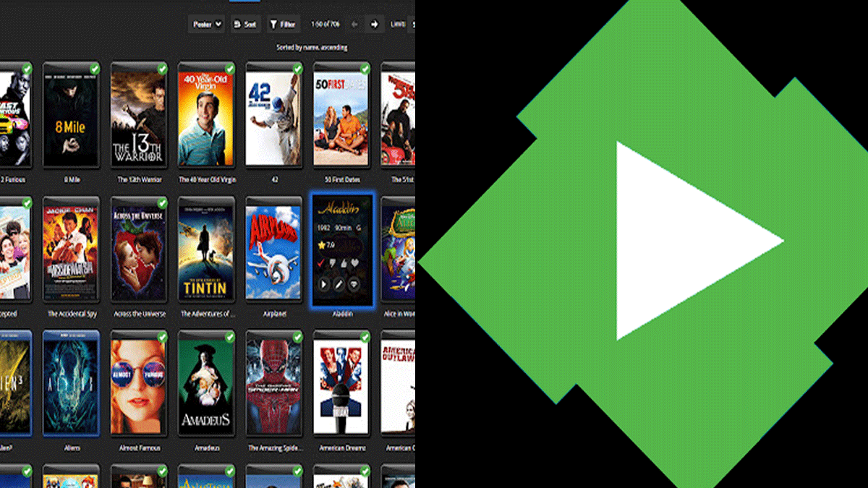Open the 50 First Dates poster

click(x=341, y=116)
